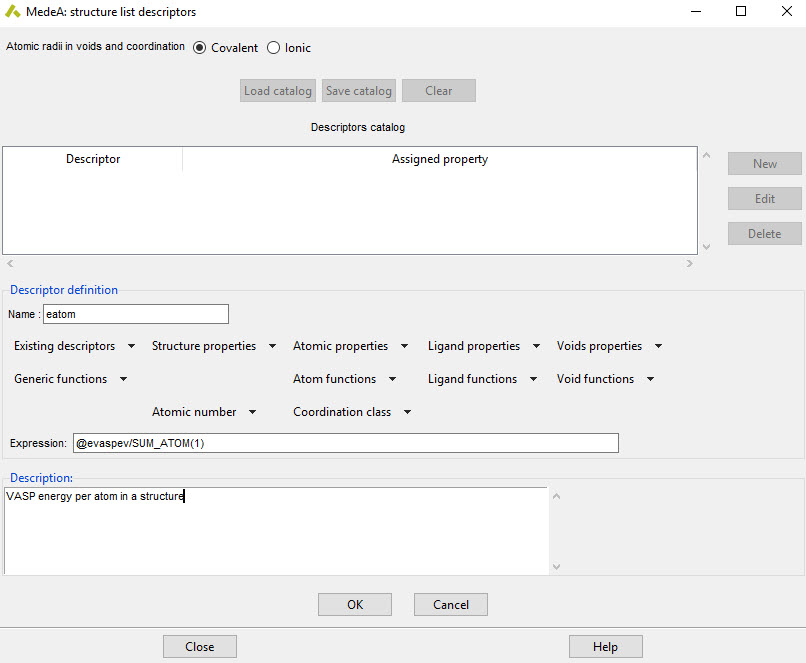The image size is (806, 663).
Task: Open the Voids properties dropdown
Action: (x=609, y=346)
